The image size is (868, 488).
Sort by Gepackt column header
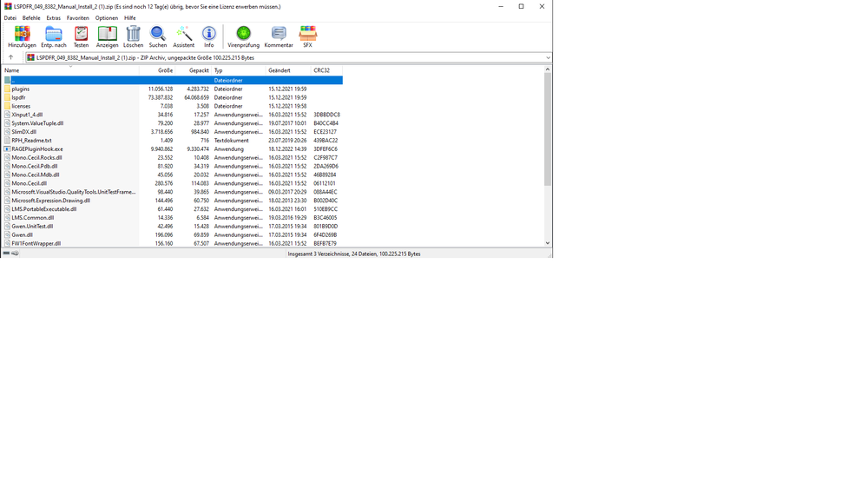click(x=194, y=70)
